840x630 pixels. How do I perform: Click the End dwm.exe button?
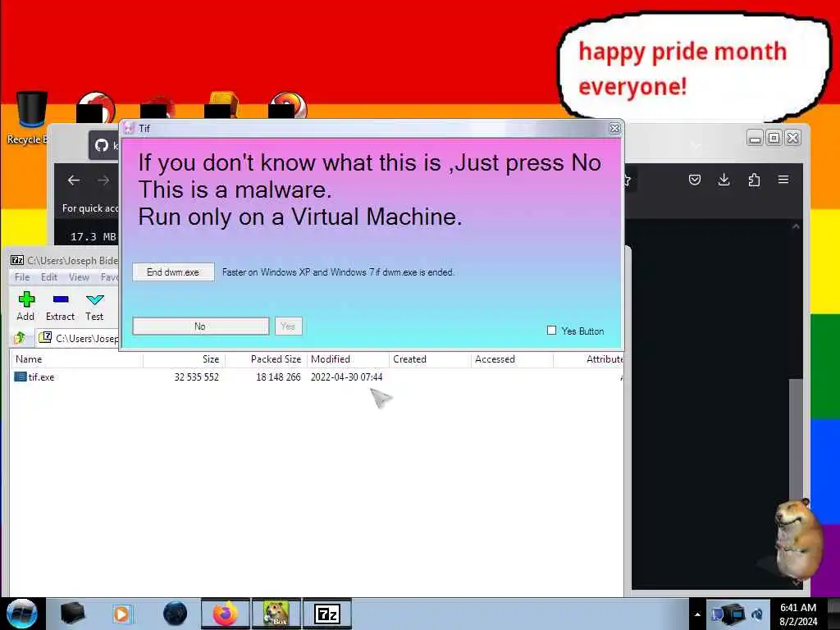tap(173, 272)
